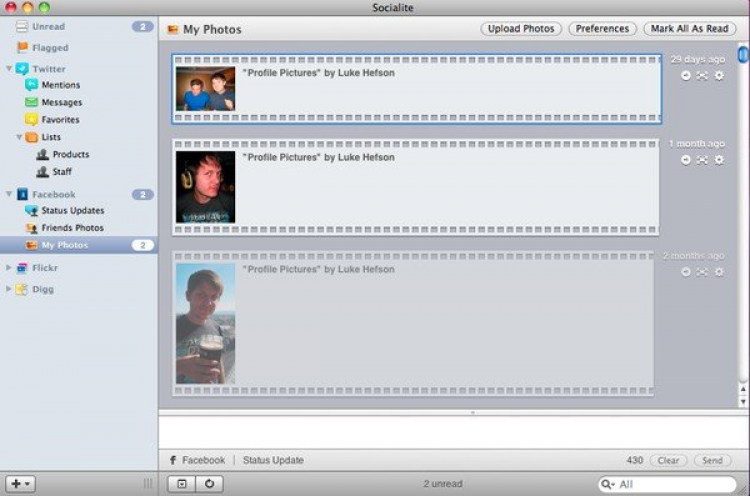Click Mark All As Read
This screenshot has width=750, height=496.
689,29
